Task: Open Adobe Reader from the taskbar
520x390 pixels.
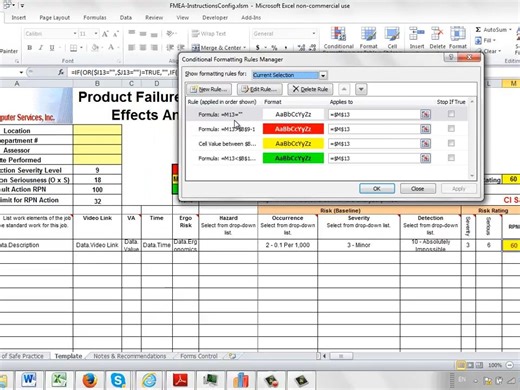Action: tap(180, 380)
